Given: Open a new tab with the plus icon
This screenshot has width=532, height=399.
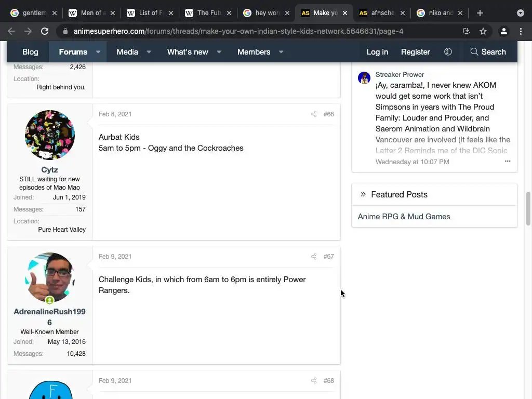Looking at the screenshot, I should click(480, 13).
